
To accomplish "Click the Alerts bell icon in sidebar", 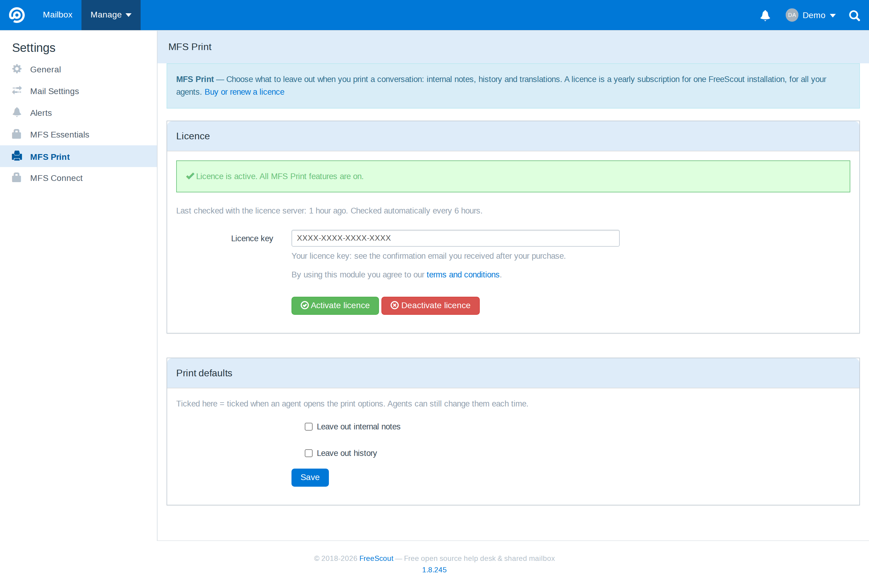I will click(x=17, y=112).
